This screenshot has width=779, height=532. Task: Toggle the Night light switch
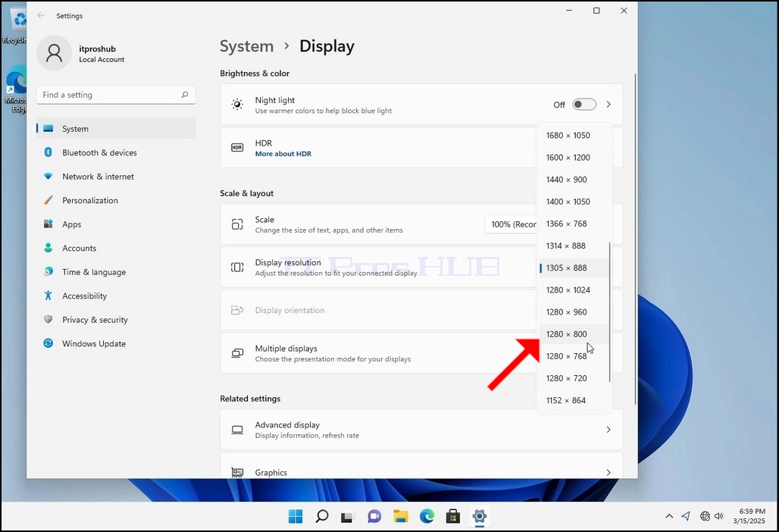[x=584, y=105]
